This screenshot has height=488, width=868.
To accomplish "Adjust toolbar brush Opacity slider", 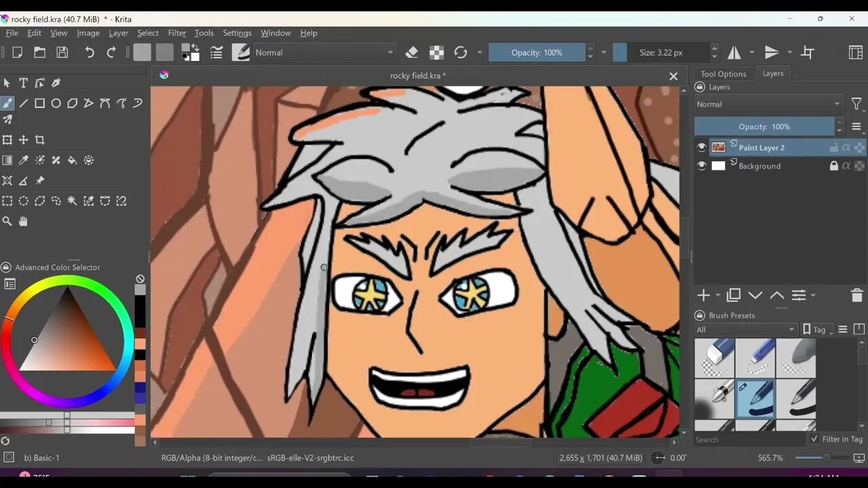I will coord(536,52).
